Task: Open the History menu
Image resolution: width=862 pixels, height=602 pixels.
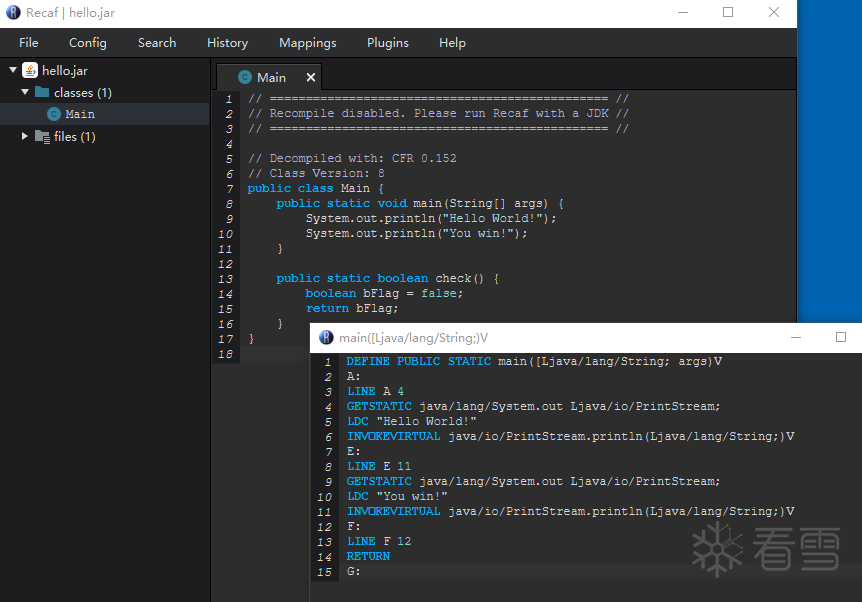Action: point(227,43)
